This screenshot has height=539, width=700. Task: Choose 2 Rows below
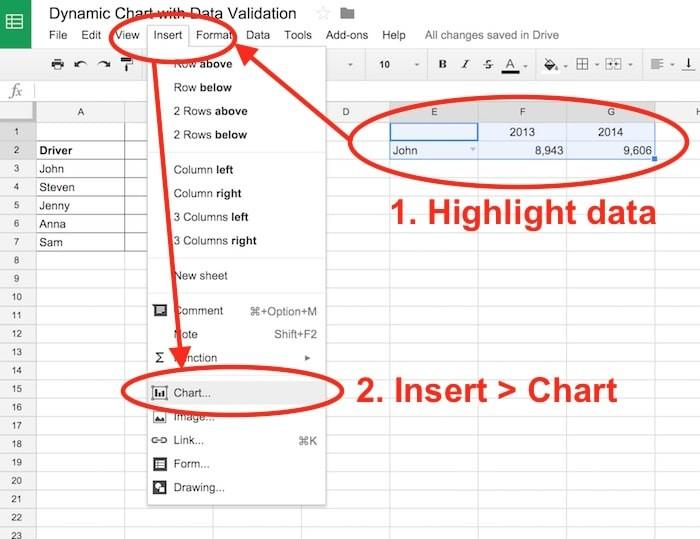click(237, 135)
